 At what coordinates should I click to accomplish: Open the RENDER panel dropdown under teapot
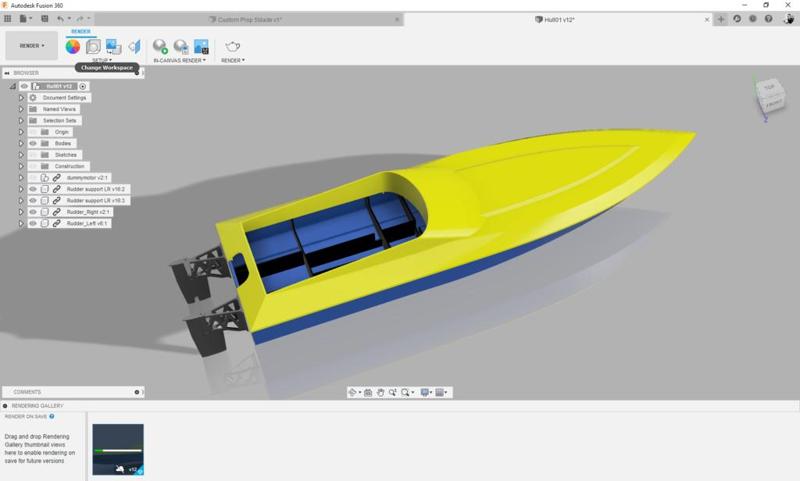click(233, 60)
